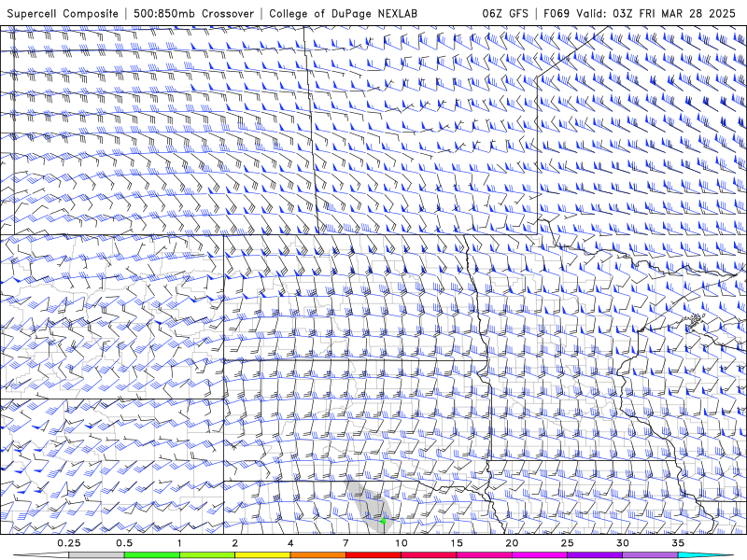747x560 pixels.
Task: Click the '10' legend value
Action: 402,543
